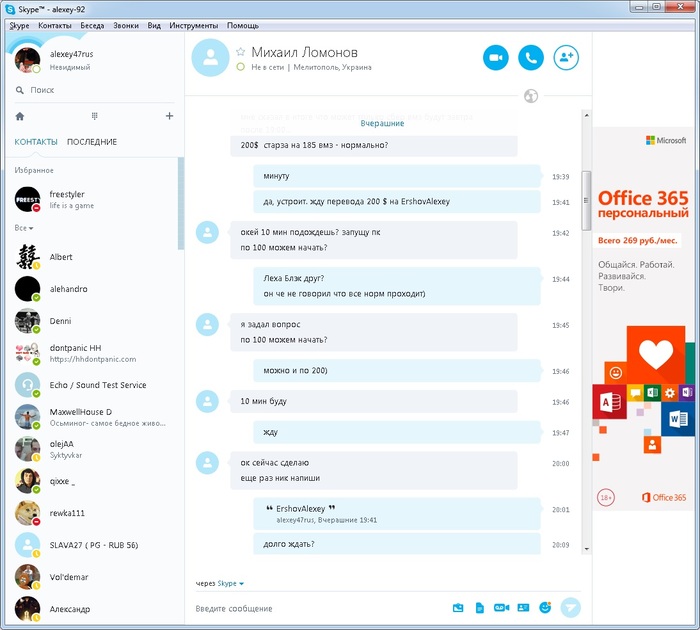Select the dontpanic HH contact
The height and width of the screenshot is (630, 700).
point(92,353)
